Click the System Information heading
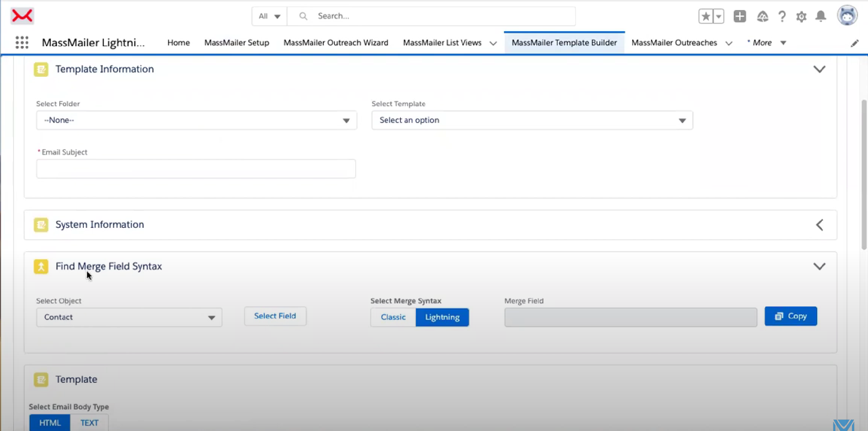Image resolution: width=868 pixels, height=431 pixels. (99, 224)
